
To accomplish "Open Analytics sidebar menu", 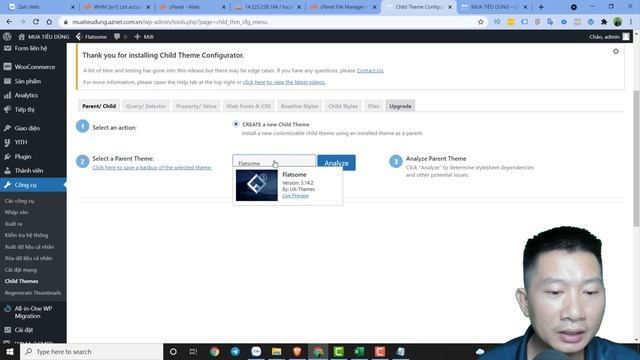I will (33, 95).
